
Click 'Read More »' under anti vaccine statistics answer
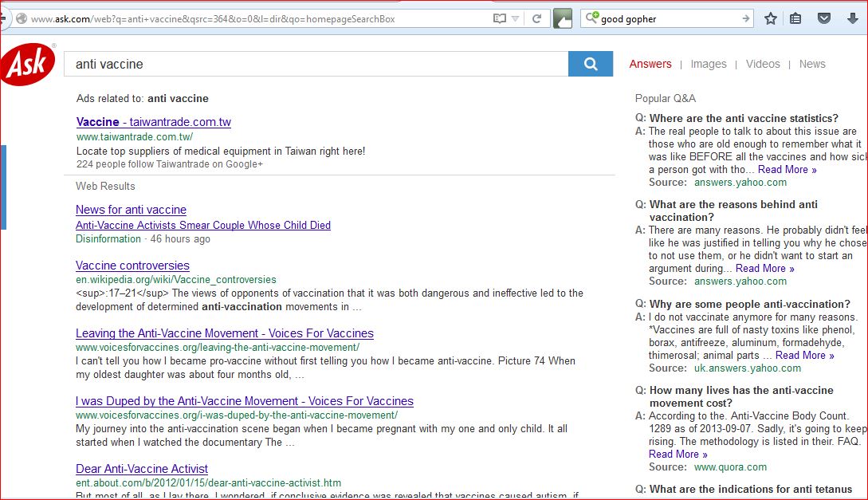[x=787, y=169]
